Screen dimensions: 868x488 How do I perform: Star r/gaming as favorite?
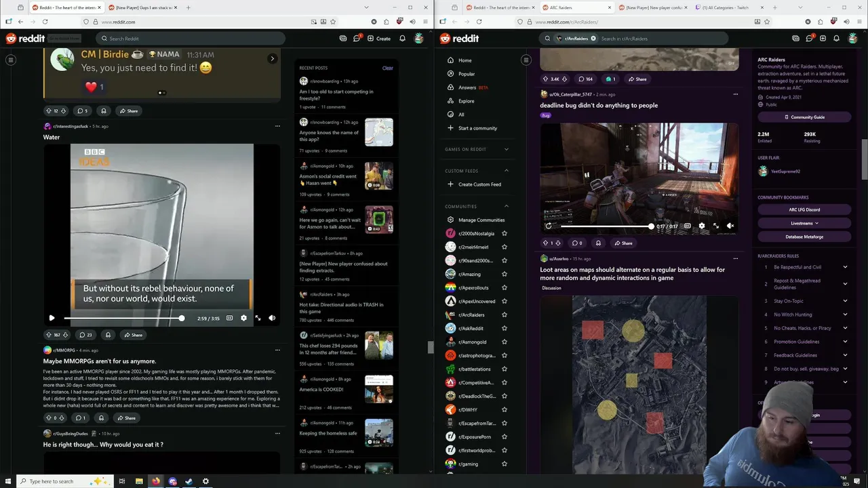(x=504, y=464)
